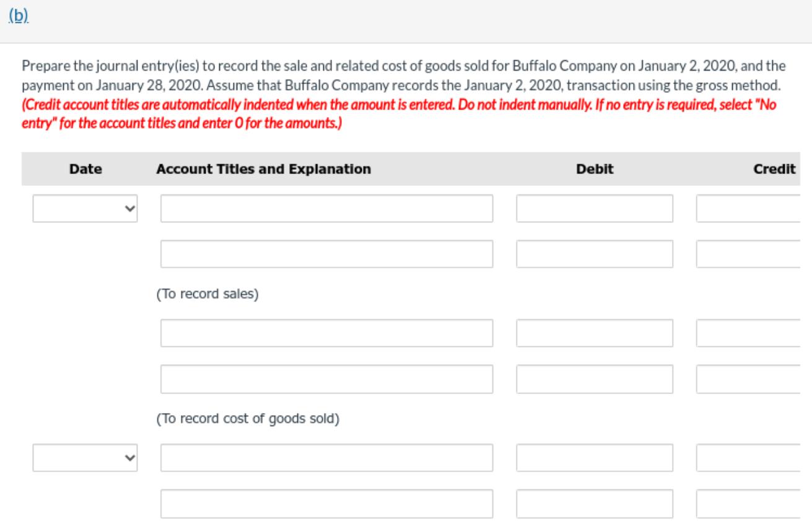
Task: Click Debit field beside second Date dropdown
Action: (x=595, y=458)
